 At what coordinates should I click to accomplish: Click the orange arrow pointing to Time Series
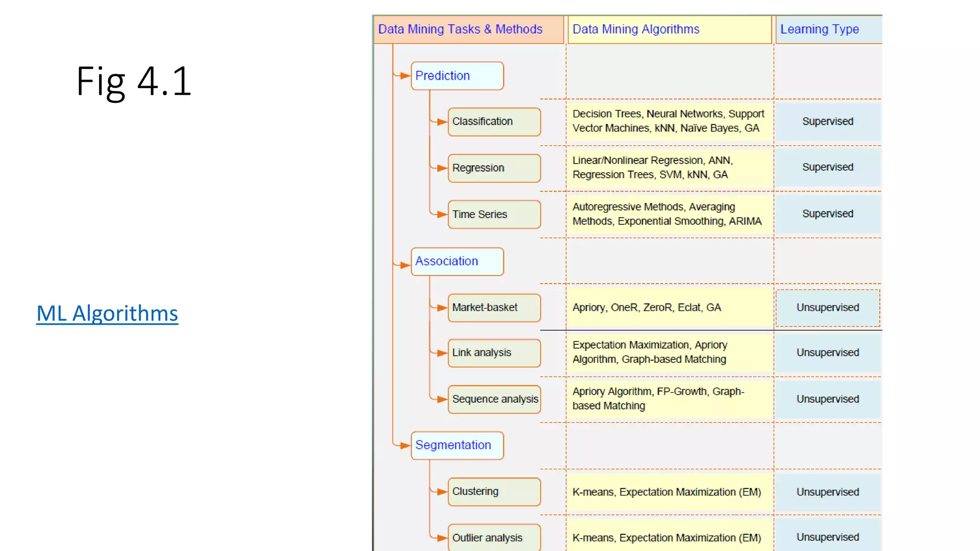(442, 214)
